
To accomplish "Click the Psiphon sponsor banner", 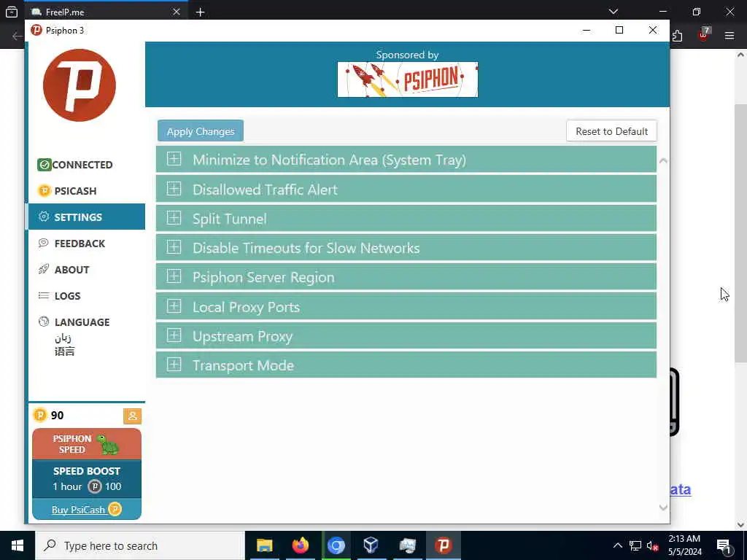I will [x=407, y=79].
